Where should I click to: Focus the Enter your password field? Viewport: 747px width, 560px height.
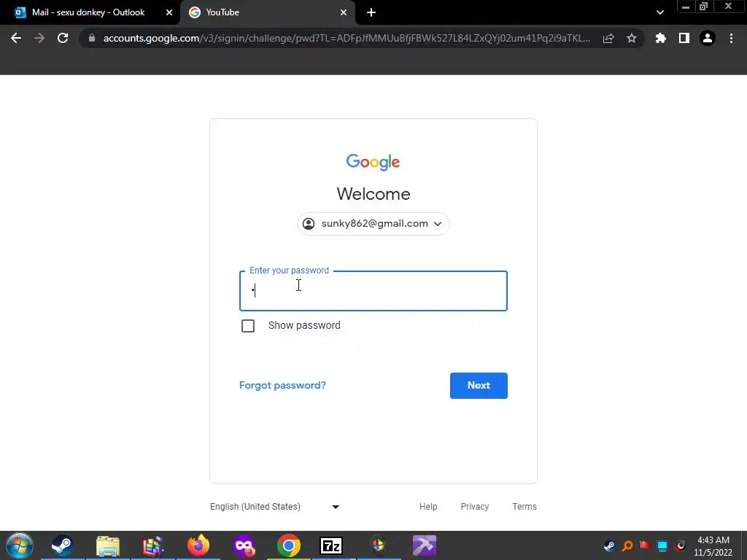click(373, 291)
